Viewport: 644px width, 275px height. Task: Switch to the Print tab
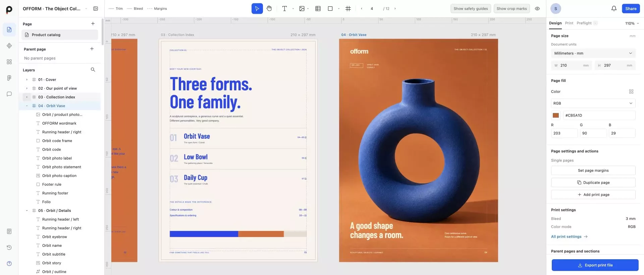(569, 23)
